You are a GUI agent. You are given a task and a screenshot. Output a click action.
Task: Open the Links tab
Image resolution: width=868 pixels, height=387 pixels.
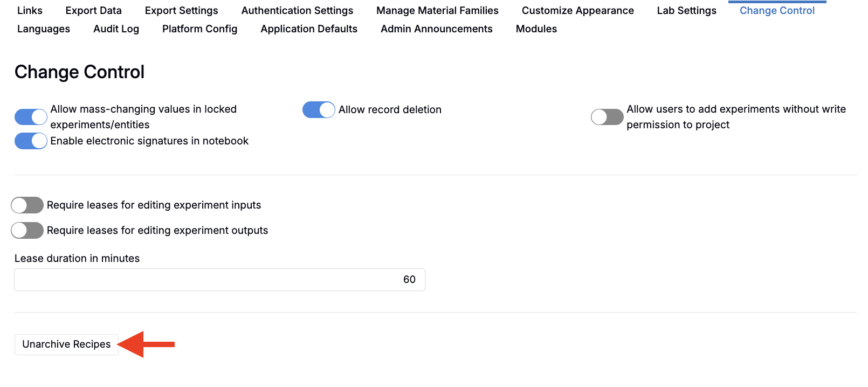pyautogui.click(x=30, y=11)
